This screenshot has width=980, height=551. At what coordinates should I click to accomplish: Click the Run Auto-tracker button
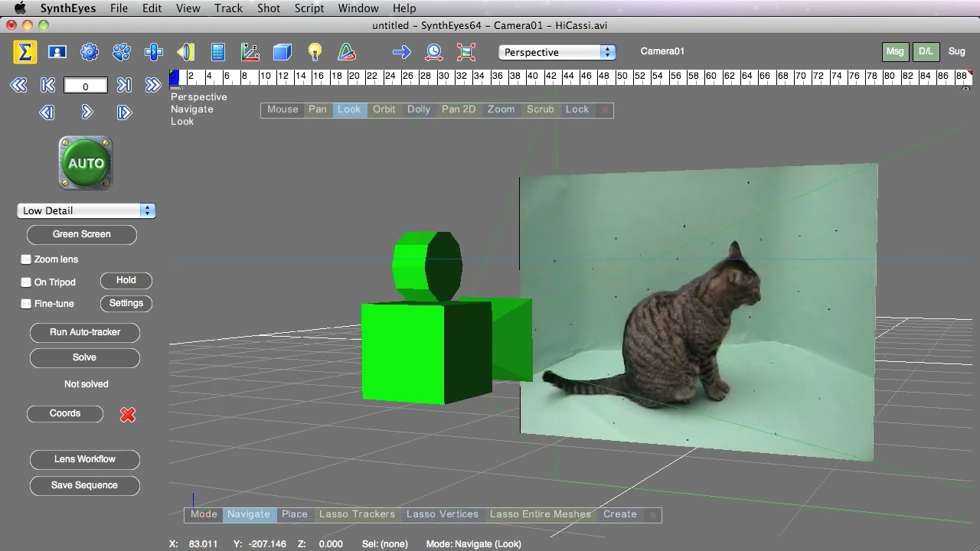84,332
